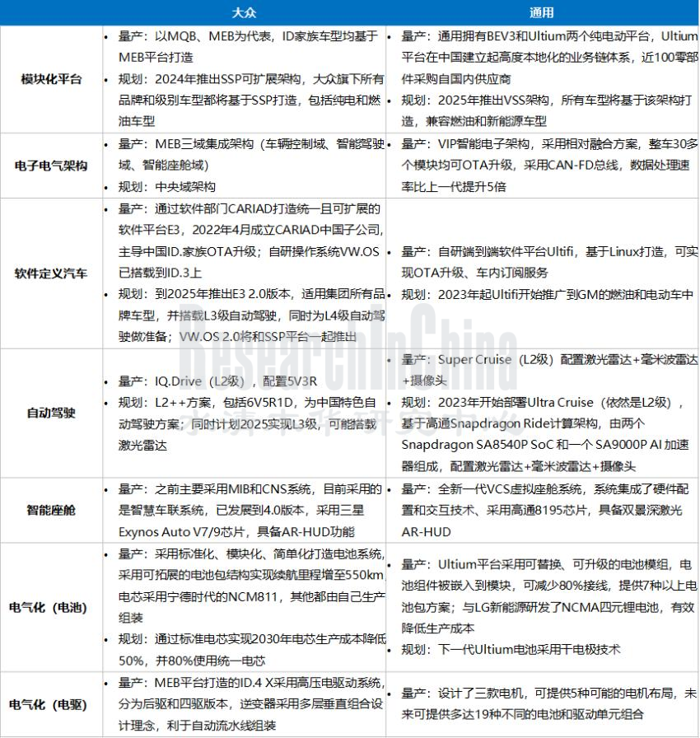Click 通用 Ultra Cruise Snapdragon Ride plan

click(544, 434)
